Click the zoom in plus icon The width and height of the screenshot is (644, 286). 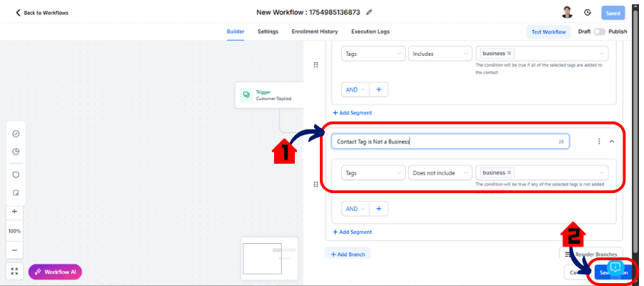[15, 212]
